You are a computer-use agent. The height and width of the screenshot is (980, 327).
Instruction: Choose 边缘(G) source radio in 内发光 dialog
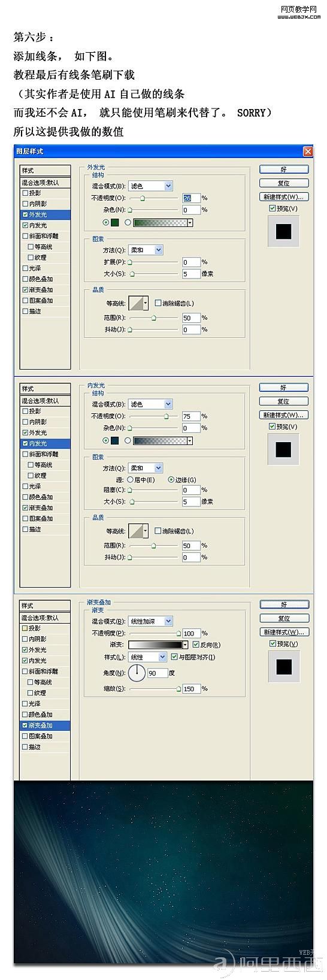171,480
